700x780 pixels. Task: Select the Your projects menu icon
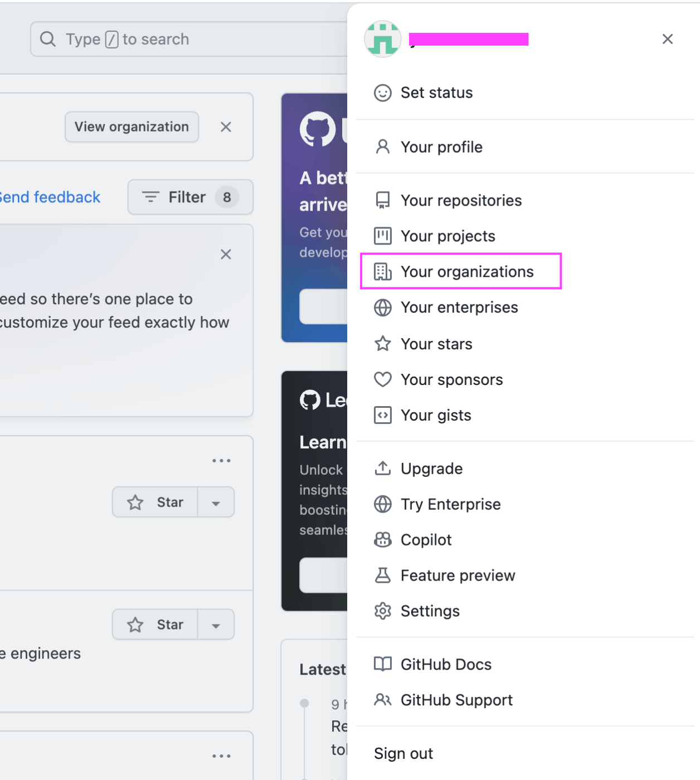(383, 236)
